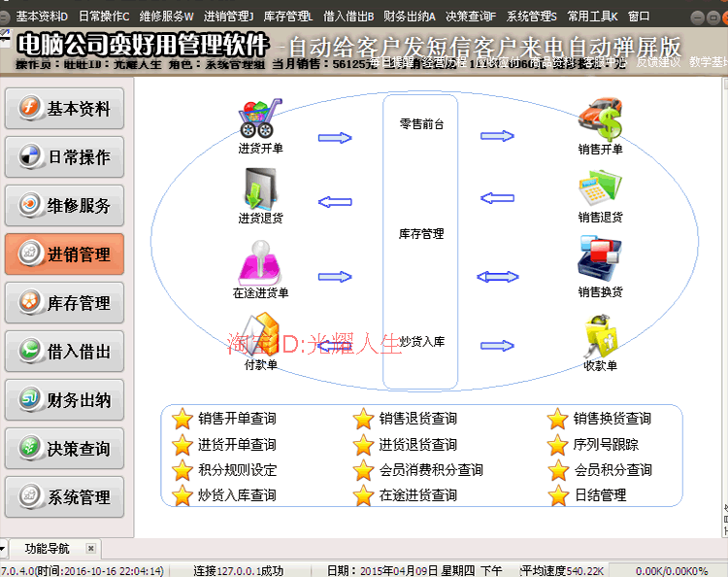
Task: Open the 销售换货 icon
Action: click(x=600, y=258)
